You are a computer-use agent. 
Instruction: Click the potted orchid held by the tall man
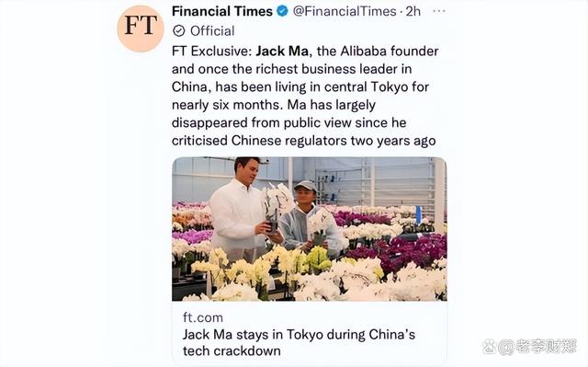(x=275, y=206)
